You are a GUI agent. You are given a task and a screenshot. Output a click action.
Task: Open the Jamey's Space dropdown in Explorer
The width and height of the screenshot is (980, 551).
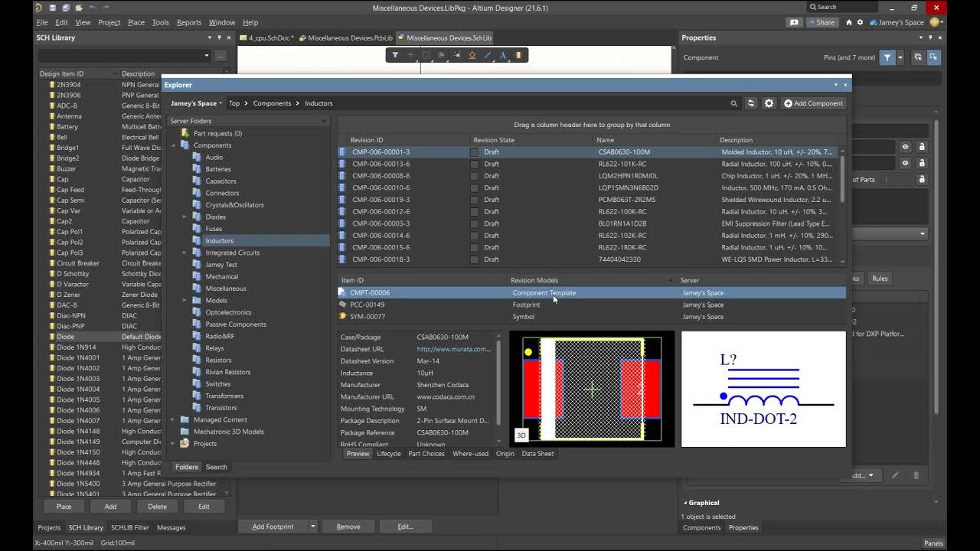196,103
